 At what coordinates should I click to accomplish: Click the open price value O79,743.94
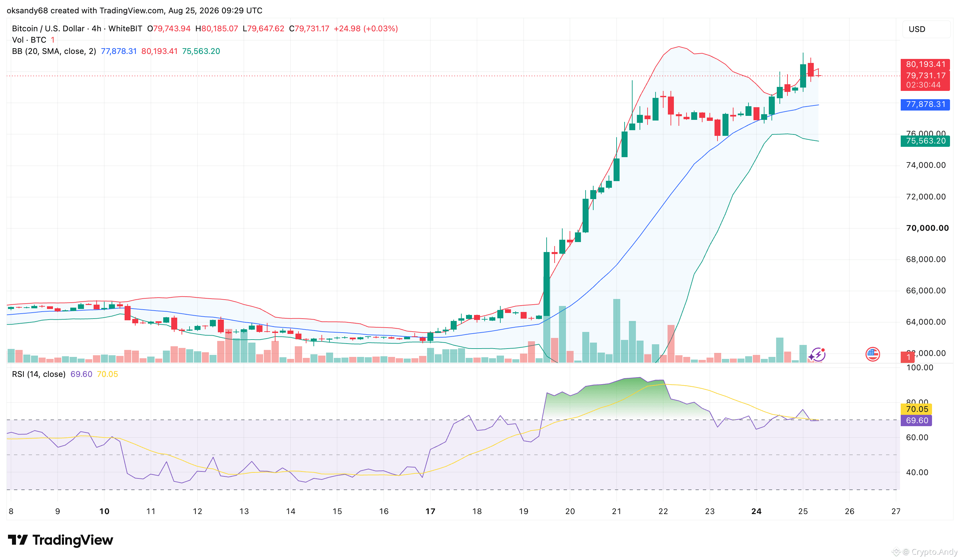[169, 29]
